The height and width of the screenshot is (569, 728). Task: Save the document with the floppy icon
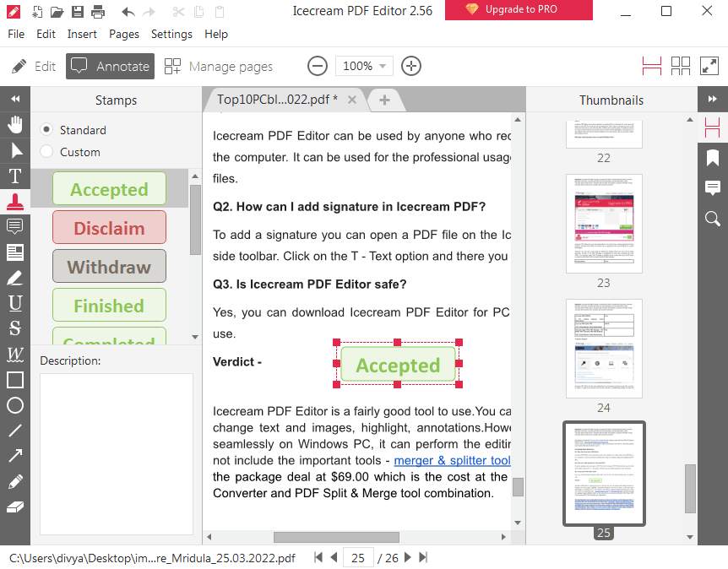click(78, 11)
